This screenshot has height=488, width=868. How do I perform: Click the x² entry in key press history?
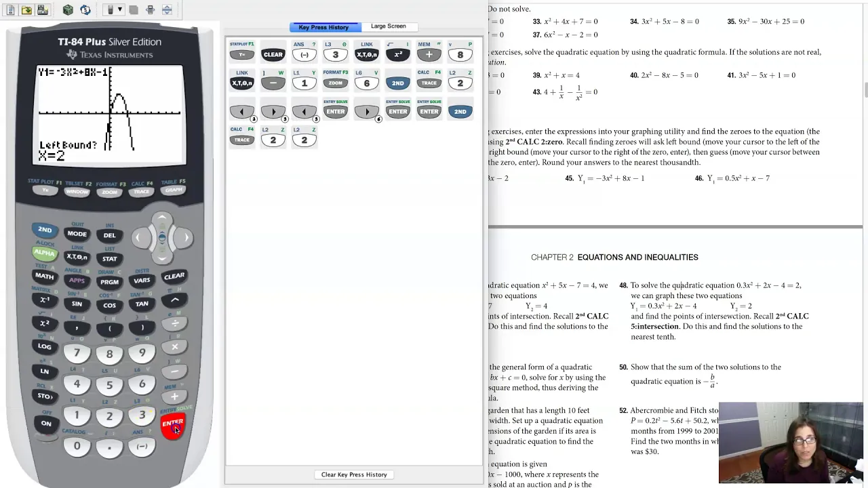click(x=397, y=55)
